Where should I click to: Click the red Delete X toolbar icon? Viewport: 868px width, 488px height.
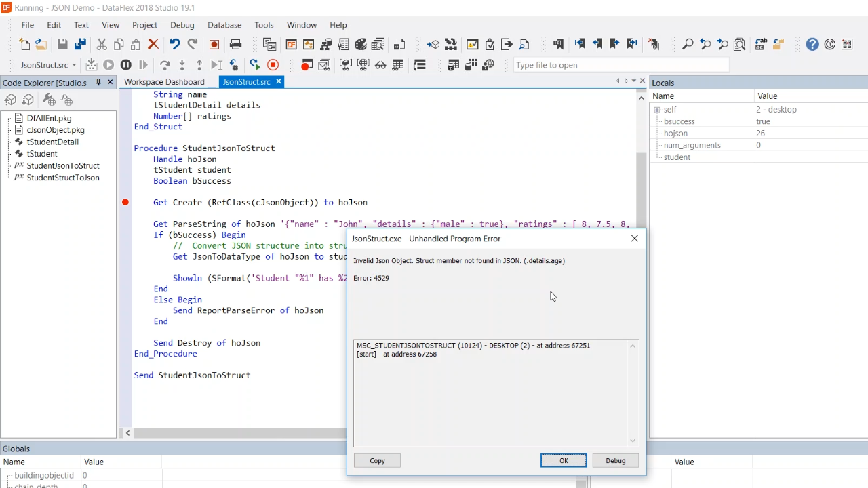[153, 45]
